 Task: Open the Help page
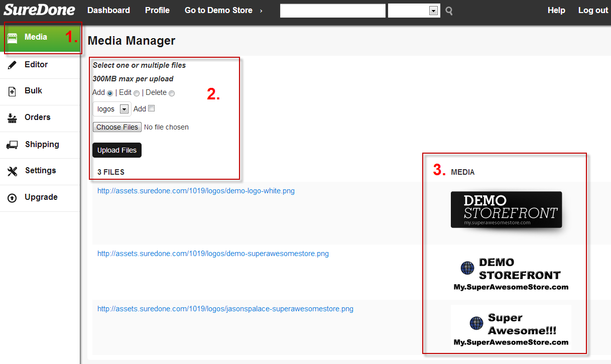coord(556,10)
